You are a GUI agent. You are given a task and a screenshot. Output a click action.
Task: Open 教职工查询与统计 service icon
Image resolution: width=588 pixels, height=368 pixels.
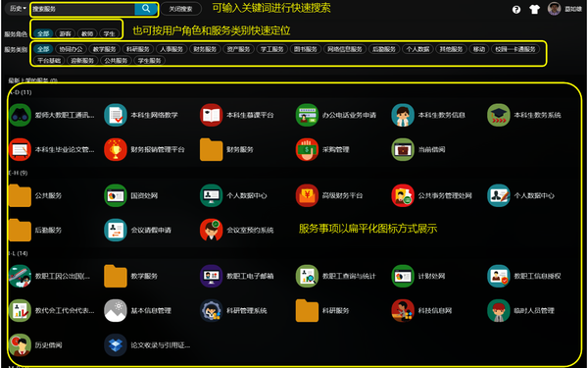[307, 276]
